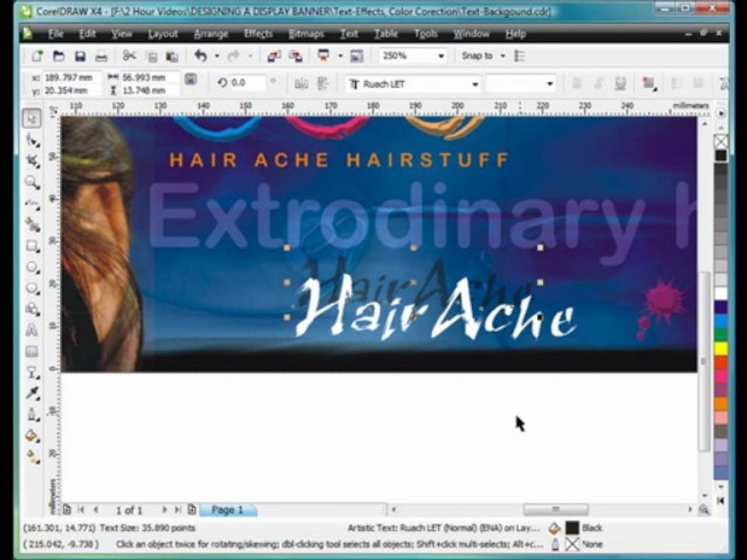Undo the last action
This screenshot has height=560, width=747.
201,56
